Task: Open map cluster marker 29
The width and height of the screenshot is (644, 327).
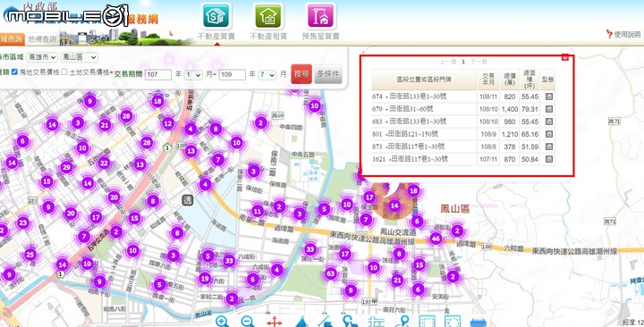Action: point(66,167)
